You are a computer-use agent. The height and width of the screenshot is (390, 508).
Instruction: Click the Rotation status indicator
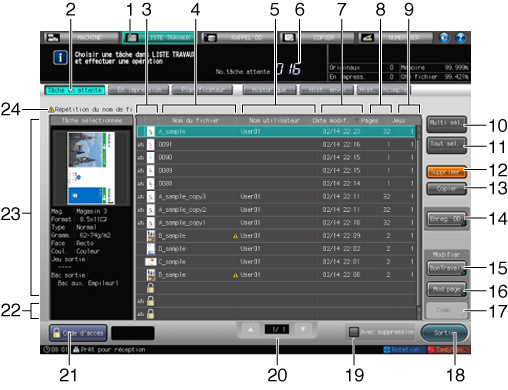pyautogui.click(x=405, y=350)
